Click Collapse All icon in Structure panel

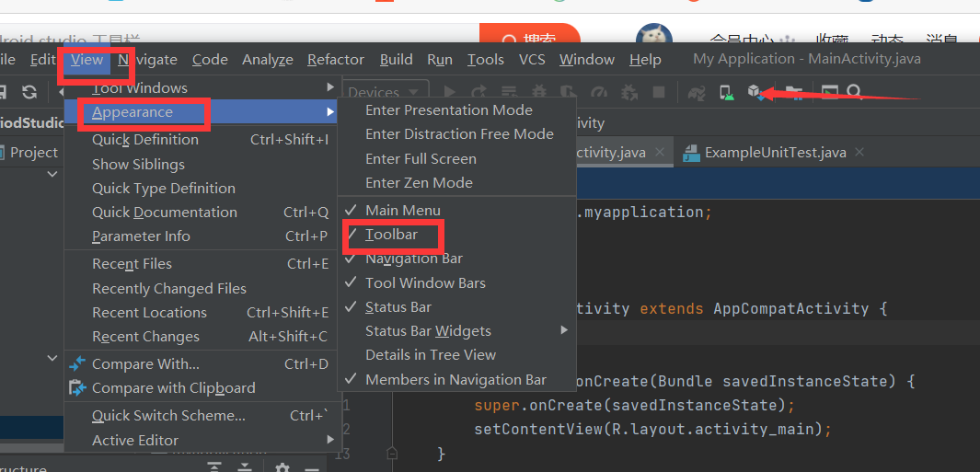(245, 467)
